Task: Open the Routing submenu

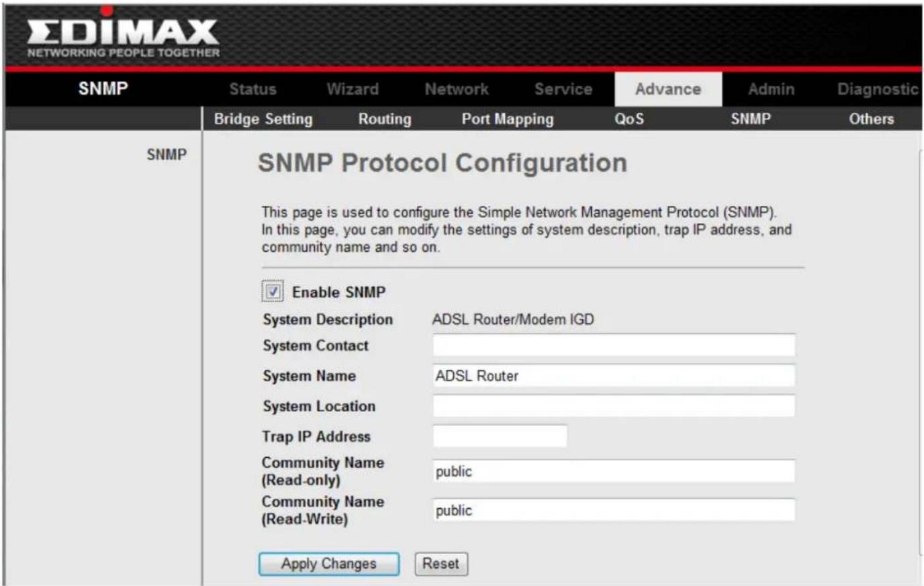Action: click(385, 119)
